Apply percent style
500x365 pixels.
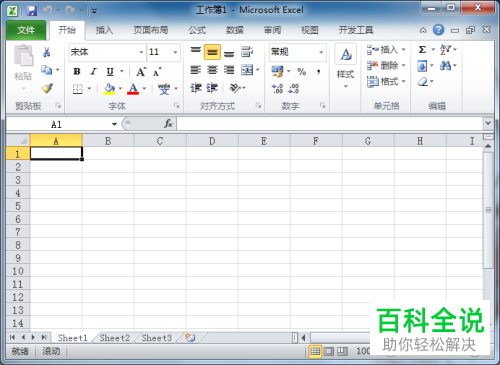[302, 71]
